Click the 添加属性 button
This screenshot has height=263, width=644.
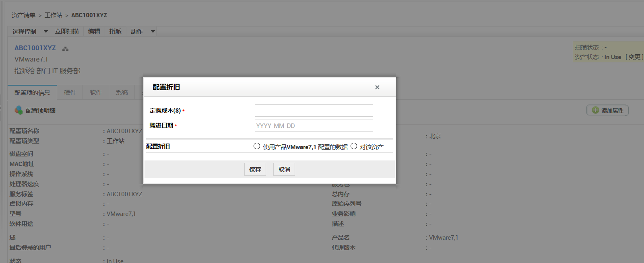coord(607,110)
